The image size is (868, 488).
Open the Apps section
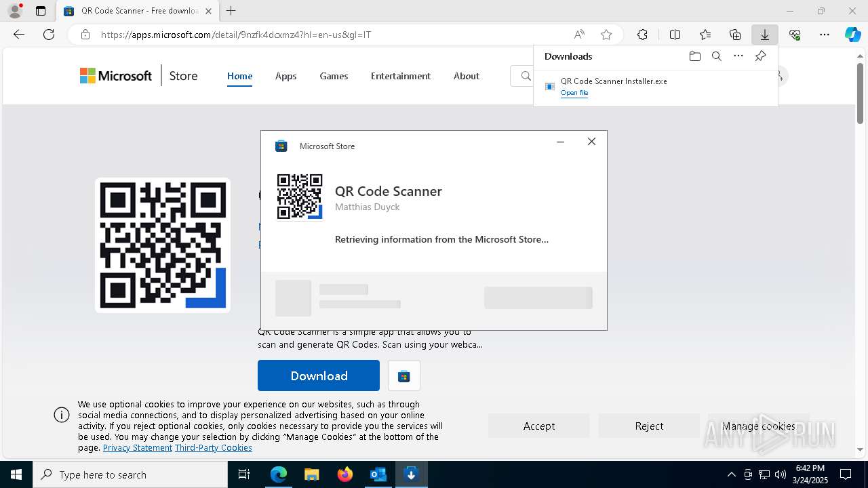(285, 76)
